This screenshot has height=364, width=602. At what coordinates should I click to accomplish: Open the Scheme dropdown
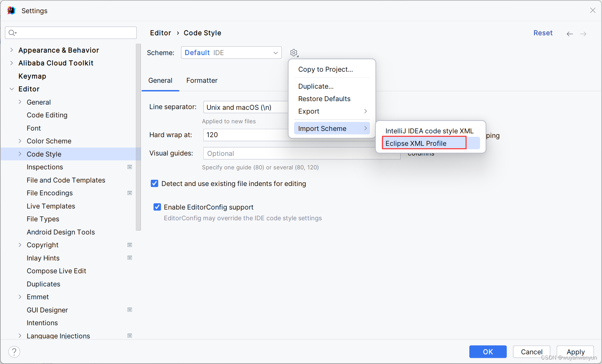[x=231, y=53]
